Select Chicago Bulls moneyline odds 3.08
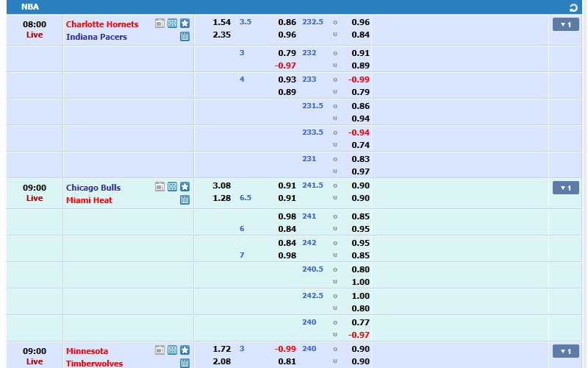This screenshot has height=368, width=588. click(x=221, y=185)
